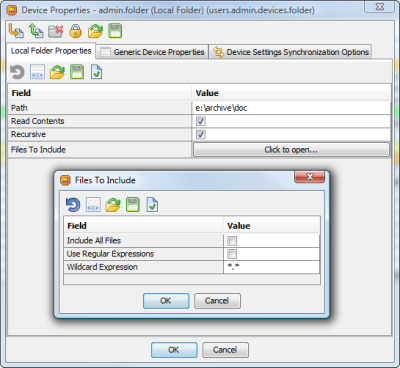Open the Device Settings Synchronization Options tab

point(290,52)
